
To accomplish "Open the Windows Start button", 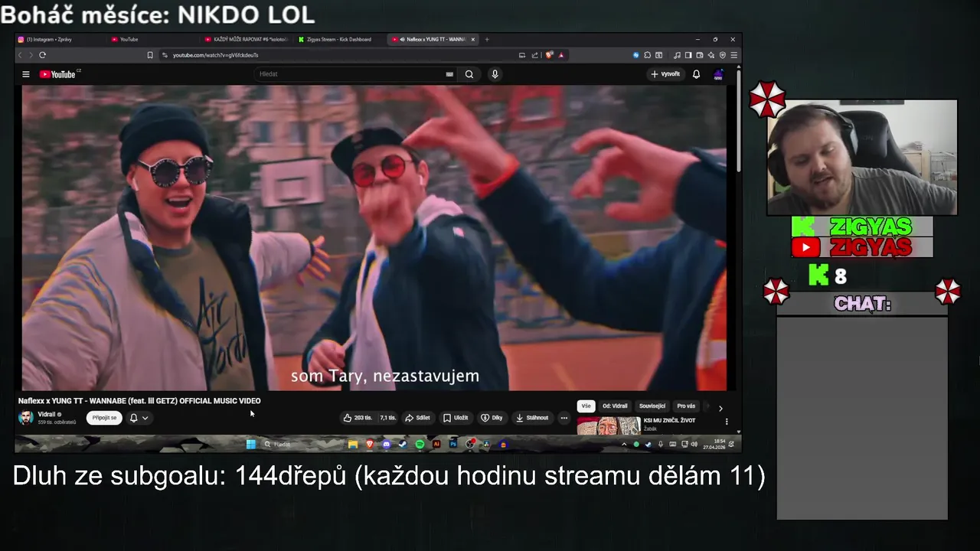I will (x=250, y=444).
